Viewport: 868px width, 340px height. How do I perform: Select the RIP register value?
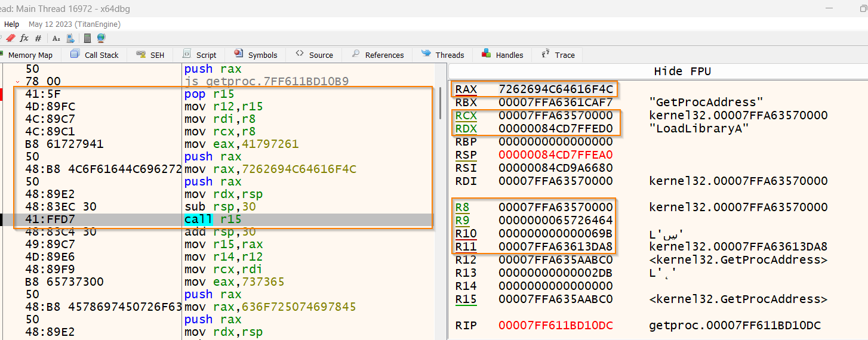pos(555,326)
